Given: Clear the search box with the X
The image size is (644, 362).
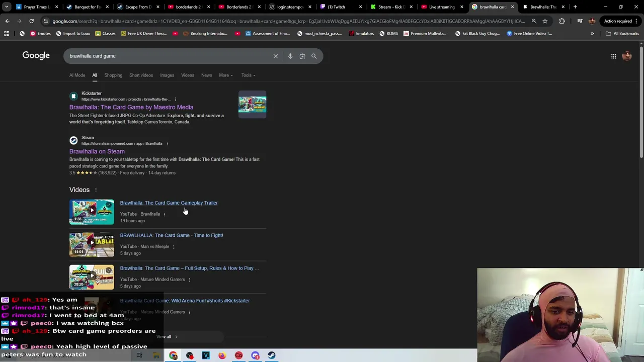Looking at the screenshot, I should (275, 56).
